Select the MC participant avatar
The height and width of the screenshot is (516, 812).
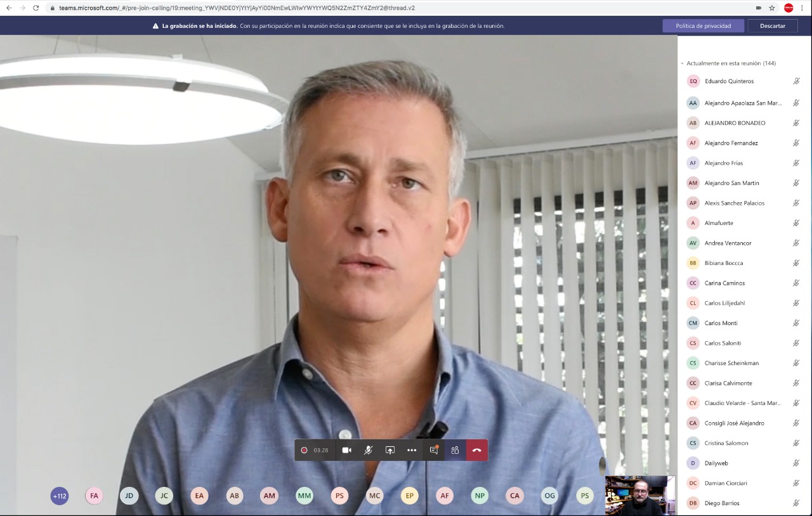[375, 496]
